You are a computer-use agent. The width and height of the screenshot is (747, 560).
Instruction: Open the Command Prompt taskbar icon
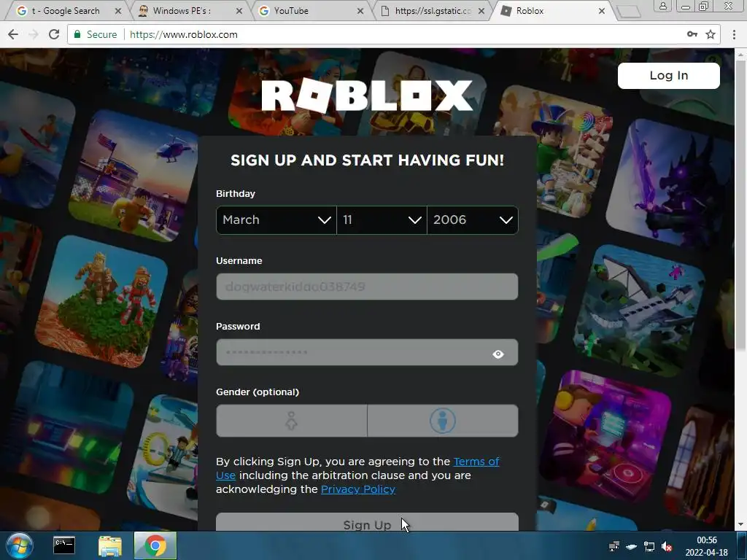[x=64, y=545]
